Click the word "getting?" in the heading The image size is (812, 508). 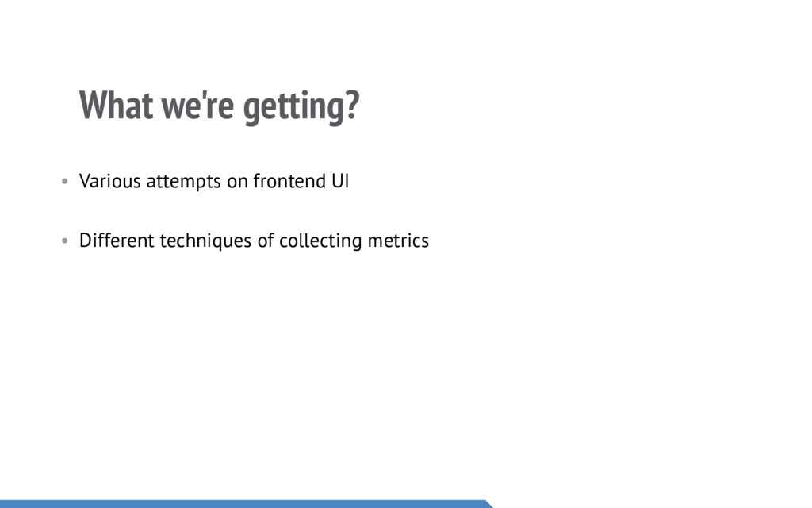(301, 107)
